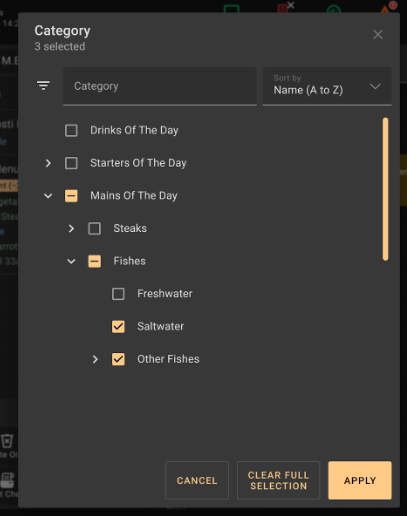Expand the Steaks subcategory

point(71,228)
